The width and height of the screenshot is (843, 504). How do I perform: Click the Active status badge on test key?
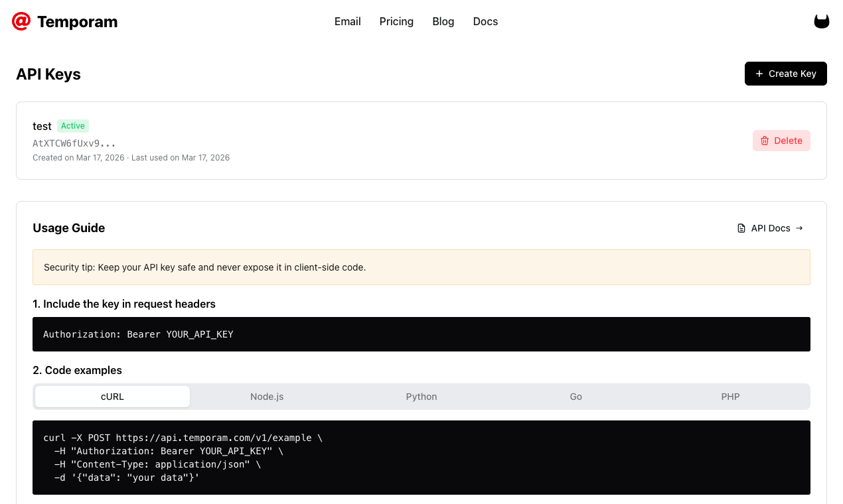tap(72, 125)
